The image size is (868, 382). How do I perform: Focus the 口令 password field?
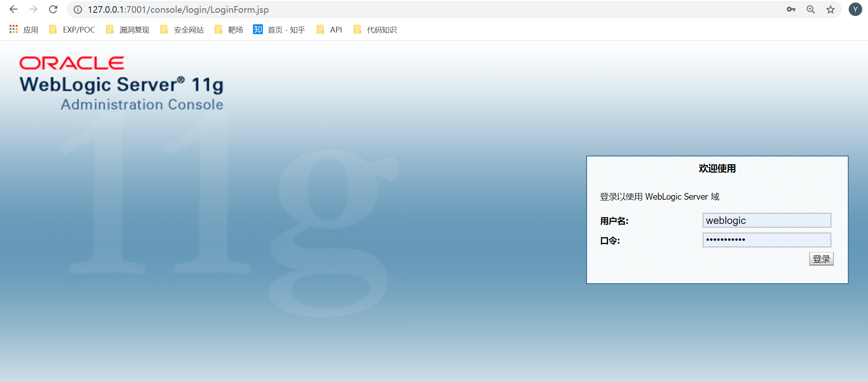[767, 240]
